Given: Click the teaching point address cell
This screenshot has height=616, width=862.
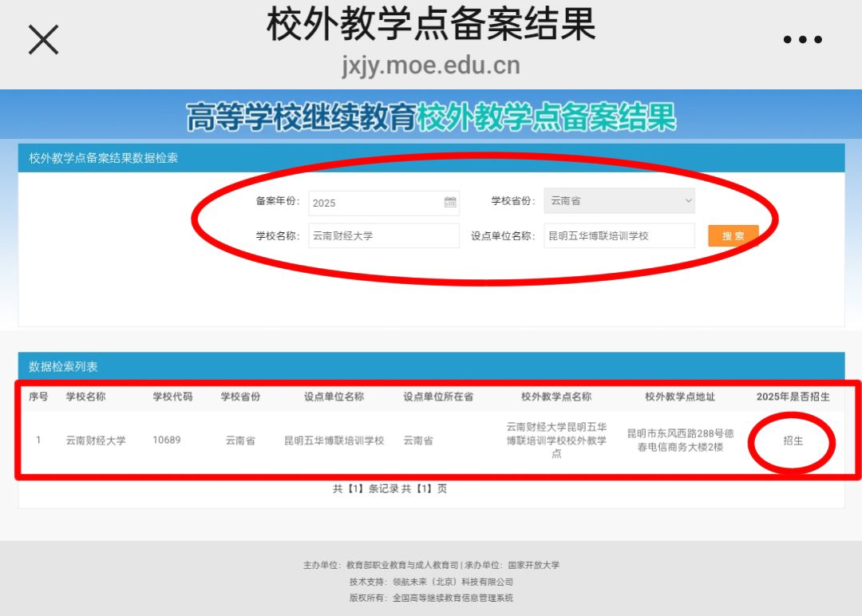Looking at the screenshot, I should (680, 440).
